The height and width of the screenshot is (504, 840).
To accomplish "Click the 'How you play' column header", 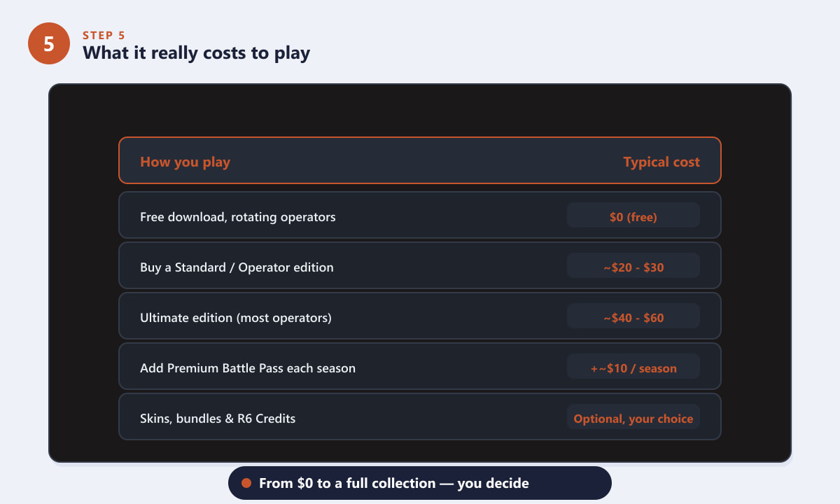I will pos(185,162).
